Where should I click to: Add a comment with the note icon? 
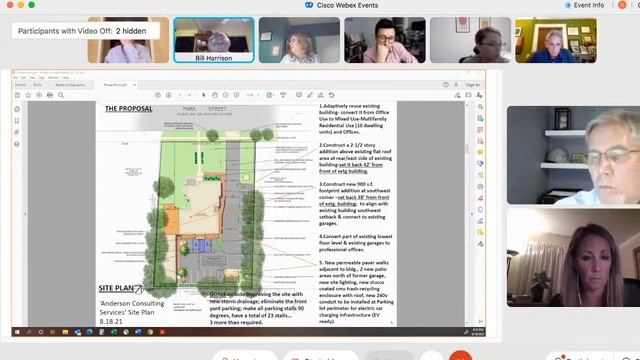(x=299, y=95)
